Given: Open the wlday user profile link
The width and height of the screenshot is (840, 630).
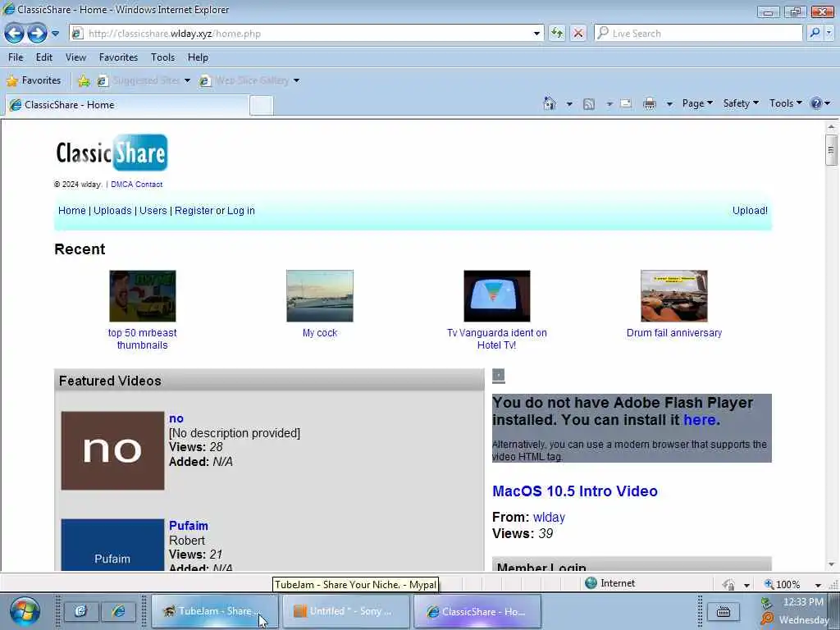Looking at the screenshot, I should point(549,517).
